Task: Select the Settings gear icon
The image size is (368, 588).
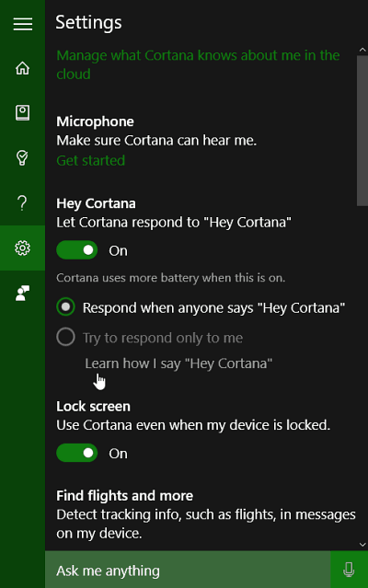Action: (x=22, y=248)
